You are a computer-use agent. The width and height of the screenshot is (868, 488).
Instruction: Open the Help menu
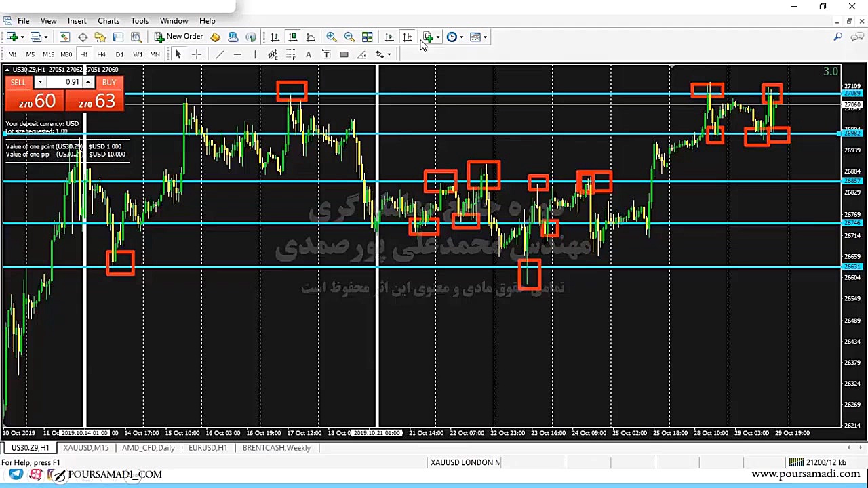click(x=208, y=21)
